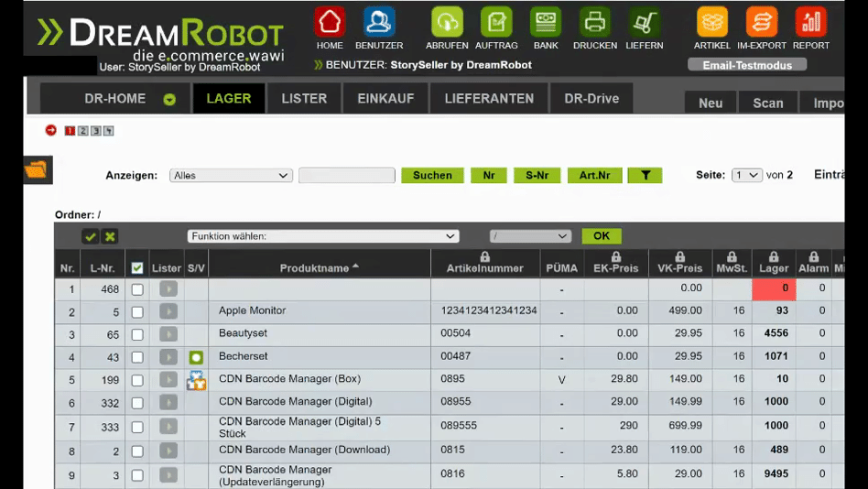Screen dimensions: 868x489
Task: Click the Art.Nr search button
Action: click(594, 175)
